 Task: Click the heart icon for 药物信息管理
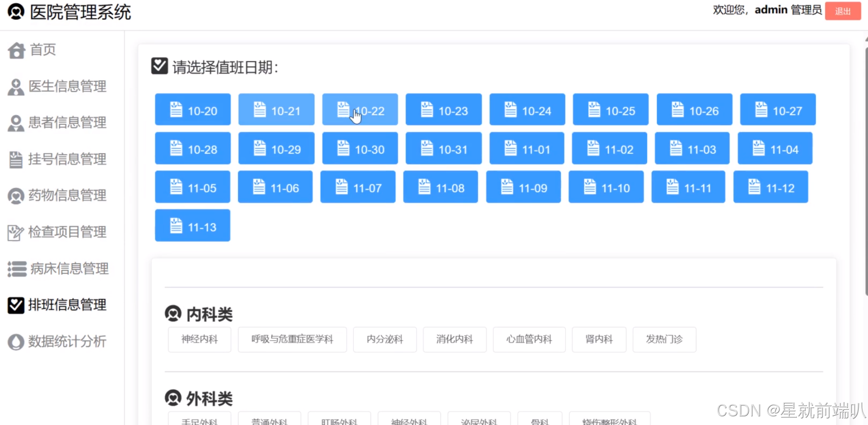click(x=16, y=196)
